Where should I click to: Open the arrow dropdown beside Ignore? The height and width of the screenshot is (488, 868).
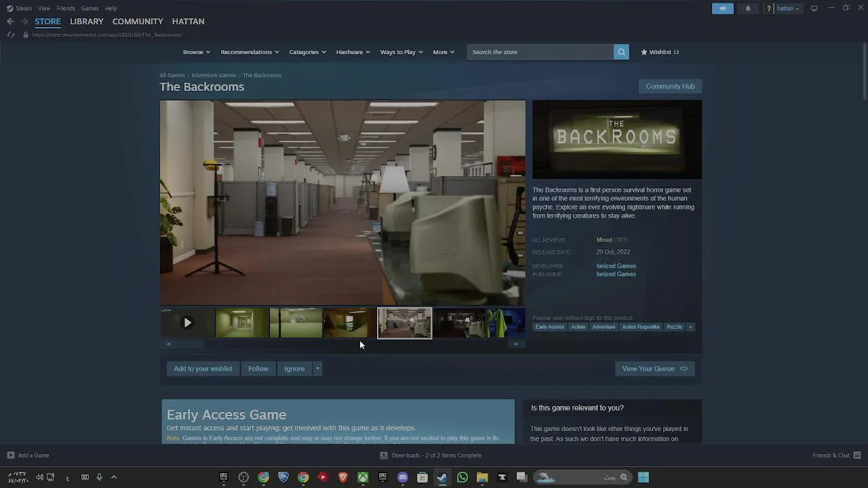click(317, 369)
